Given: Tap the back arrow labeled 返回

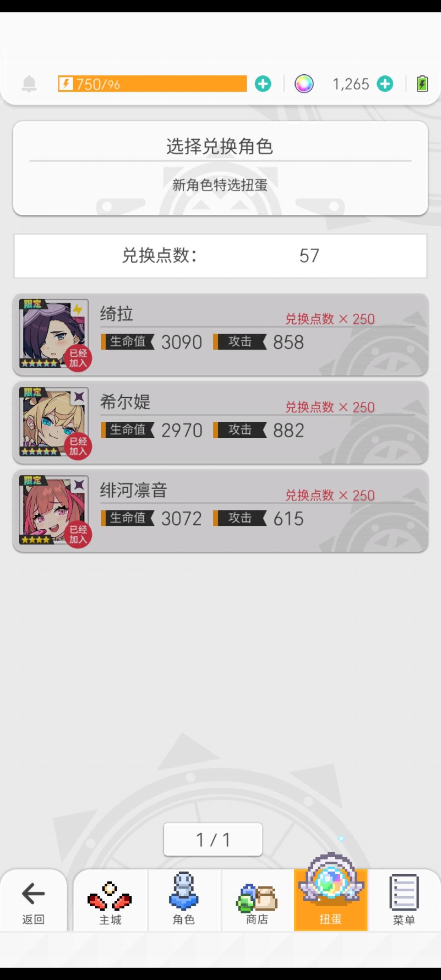Looking at the screenshot, I should point(33,901).
